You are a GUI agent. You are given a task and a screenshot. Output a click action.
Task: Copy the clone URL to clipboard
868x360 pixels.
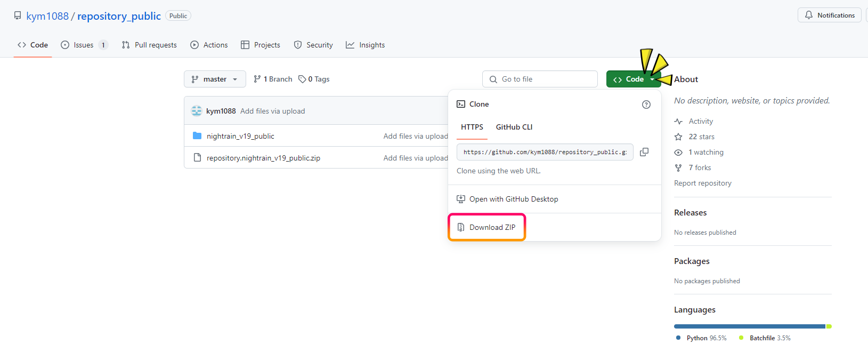point(644,152)
